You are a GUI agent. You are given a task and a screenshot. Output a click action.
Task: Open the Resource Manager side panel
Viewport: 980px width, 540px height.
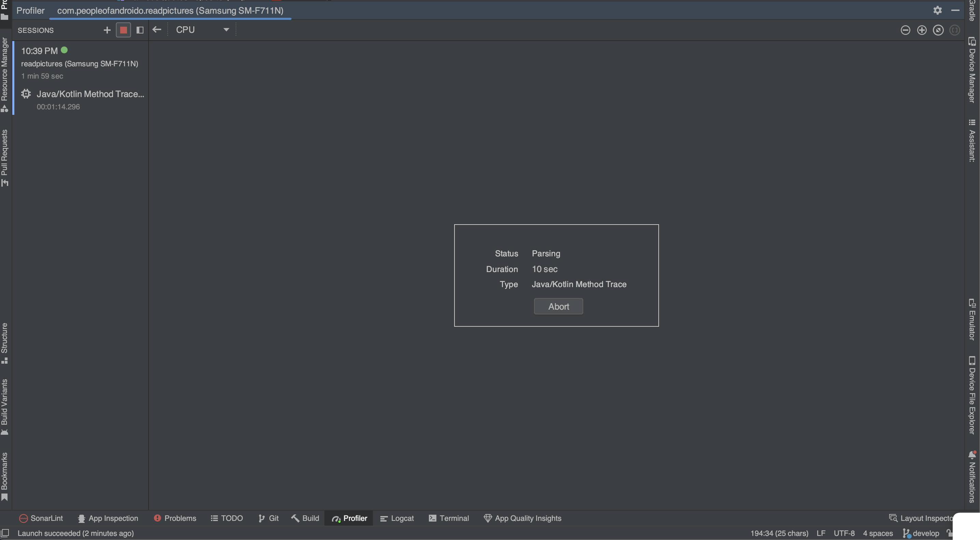4,75
